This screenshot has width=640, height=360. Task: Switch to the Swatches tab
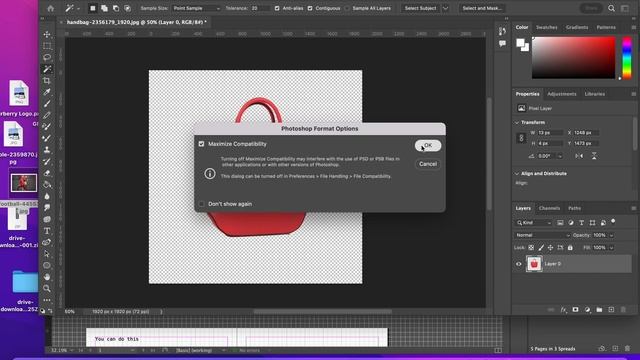[x=547, y=27]
